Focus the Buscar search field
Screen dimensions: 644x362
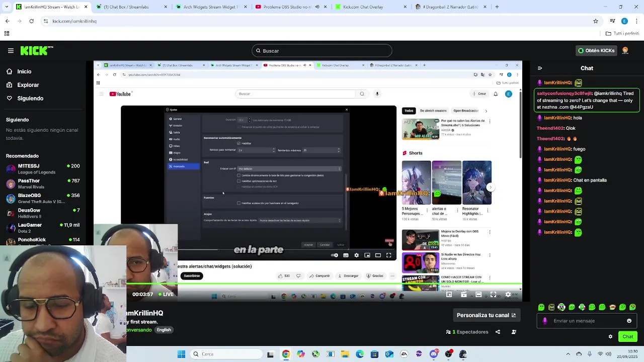click(x=322, y=51)
